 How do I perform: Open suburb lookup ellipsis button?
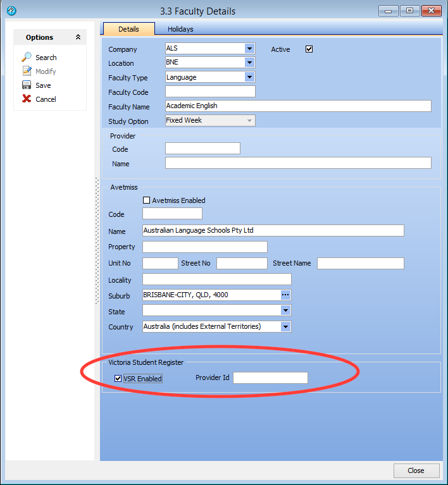pyautogui.click(x=285, y=295)
